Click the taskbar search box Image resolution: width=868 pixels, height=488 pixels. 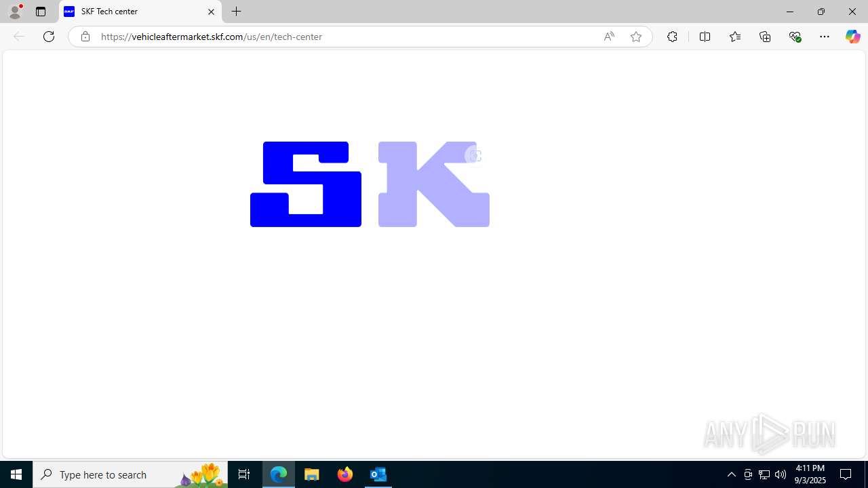tap(130, 474)
